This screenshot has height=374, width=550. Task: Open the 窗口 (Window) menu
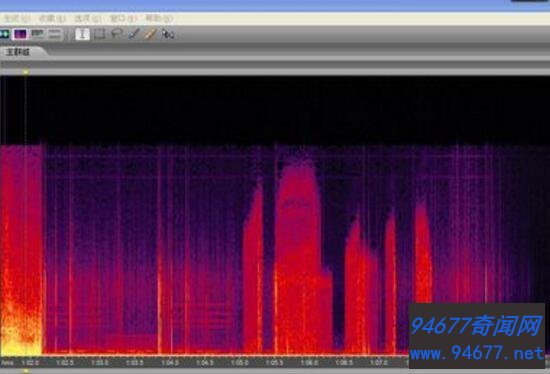(x=123, y=19)
